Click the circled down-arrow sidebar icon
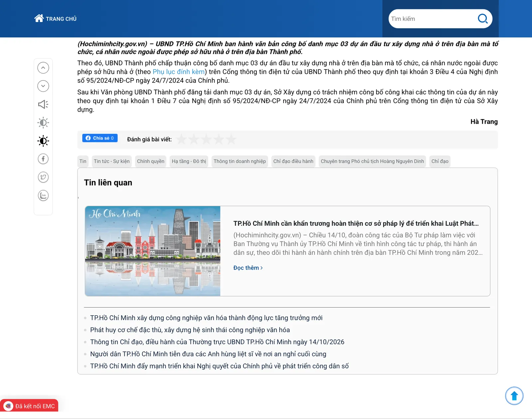532x419 pixels. pyautogui.click(x=43, y=86)
